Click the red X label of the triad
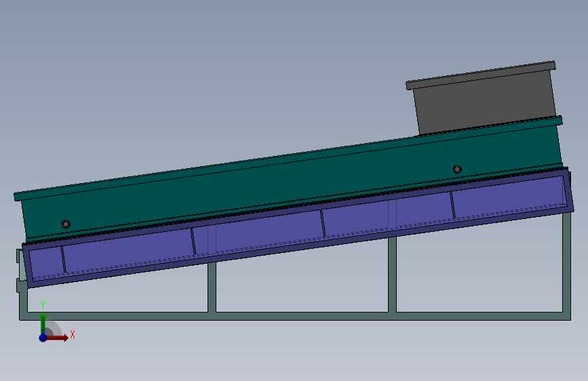 pos(73,334)
